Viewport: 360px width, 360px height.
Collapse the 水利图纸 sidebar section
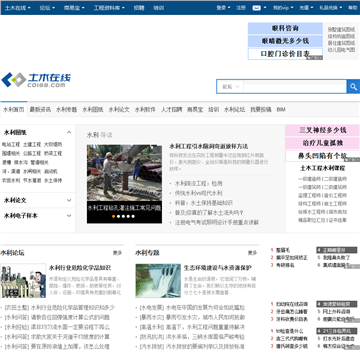coord(69,133)
